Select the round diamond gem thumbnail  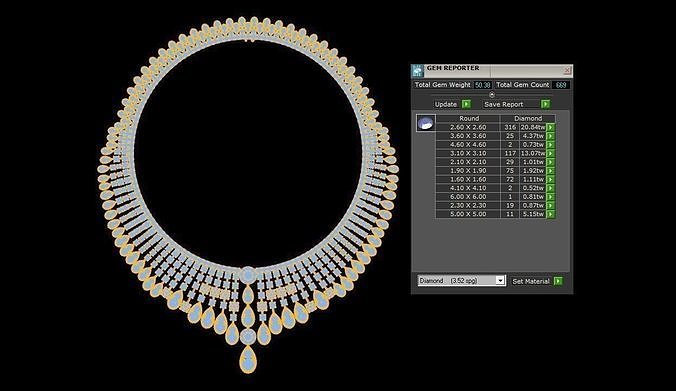point(426,123)
